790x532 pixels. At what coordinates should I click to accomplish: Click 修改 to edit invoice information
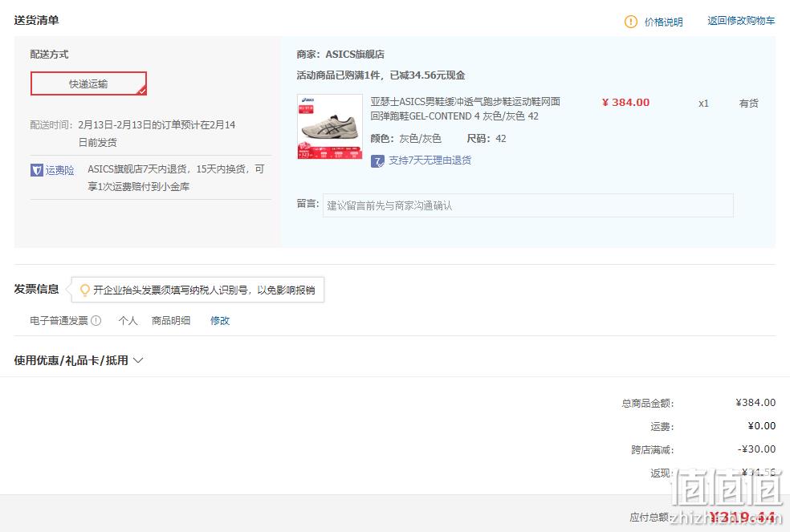tap(220, 320)
